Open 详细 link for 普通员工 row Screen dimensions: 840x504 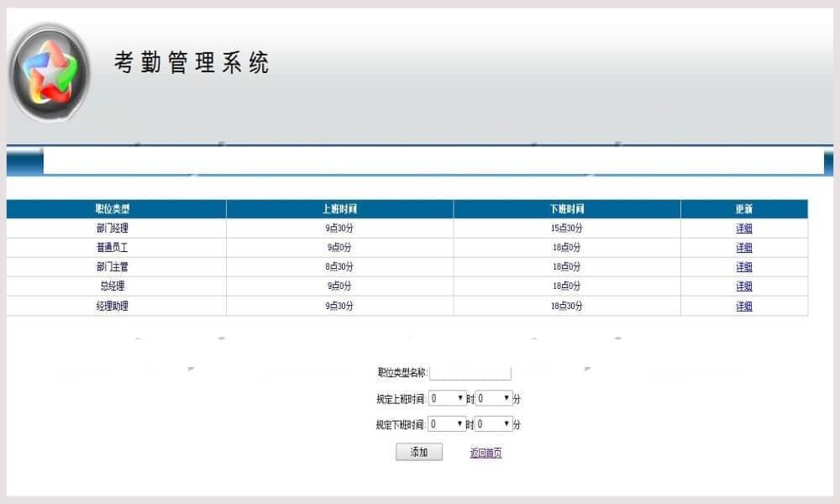[x=743, y=248]
